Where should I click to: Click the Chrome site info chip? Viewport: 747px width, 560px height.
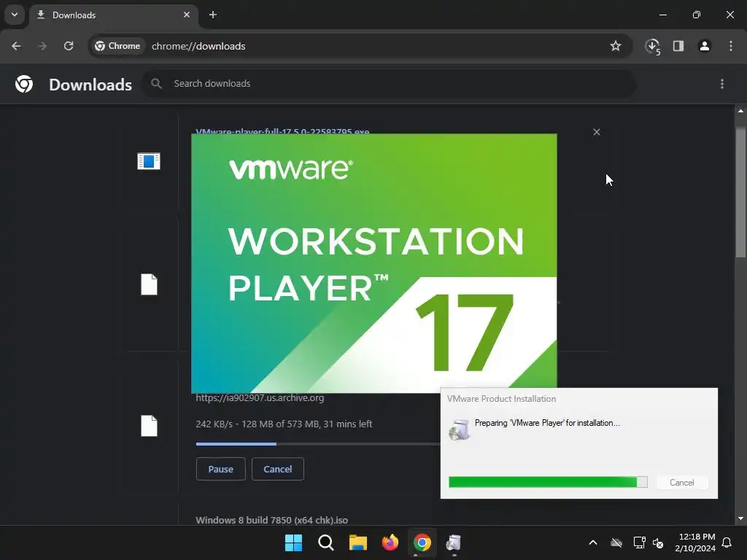coord(117,46)
